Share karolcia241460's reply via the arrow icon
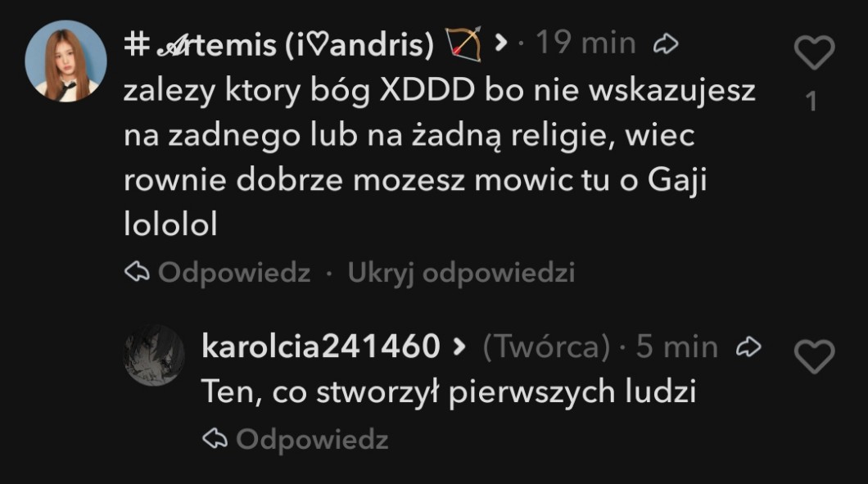 tap(748, 346)
